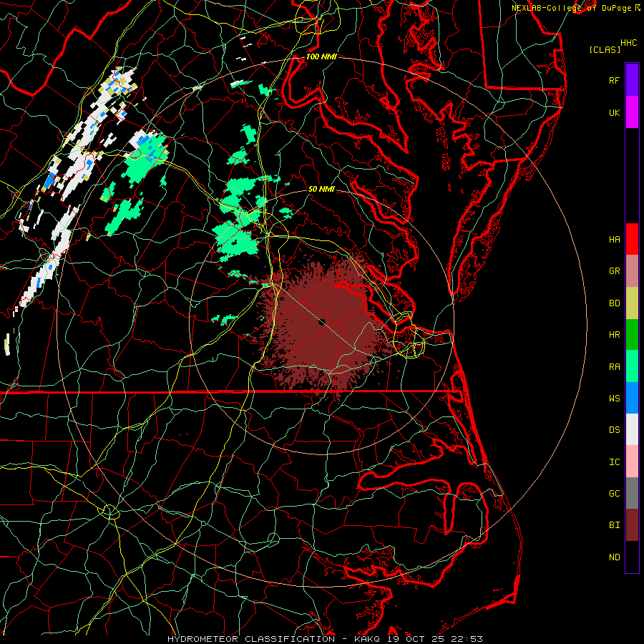Click the 'RF' legend label
Viewport: 644px width, 644px height.
click(615, 80)
